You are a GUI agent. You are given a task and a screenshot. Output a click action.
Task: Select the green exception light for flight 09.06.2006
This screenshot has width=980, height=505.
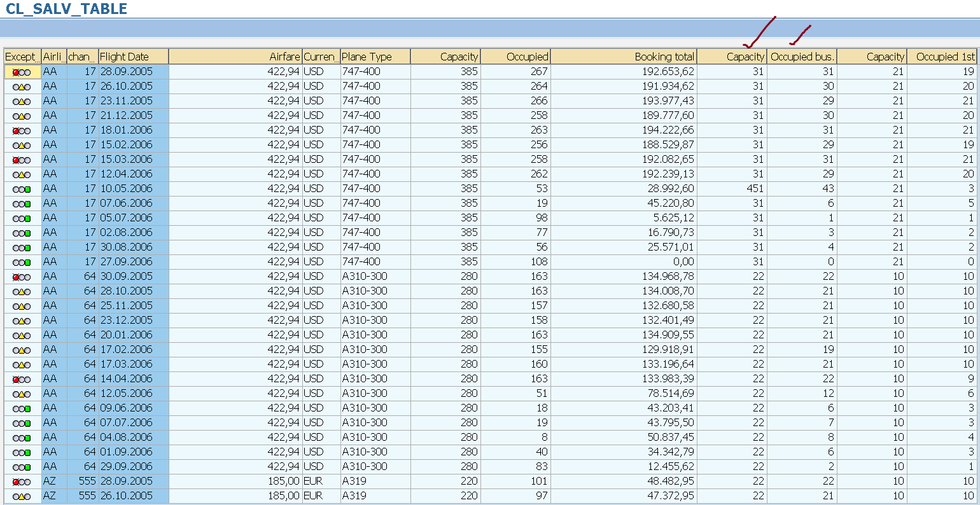(x=22, y=408)
